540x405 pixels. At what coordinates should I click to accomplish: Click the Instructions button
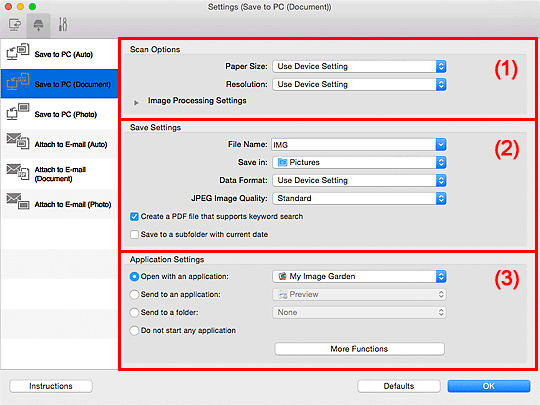(x=51, y=386)
